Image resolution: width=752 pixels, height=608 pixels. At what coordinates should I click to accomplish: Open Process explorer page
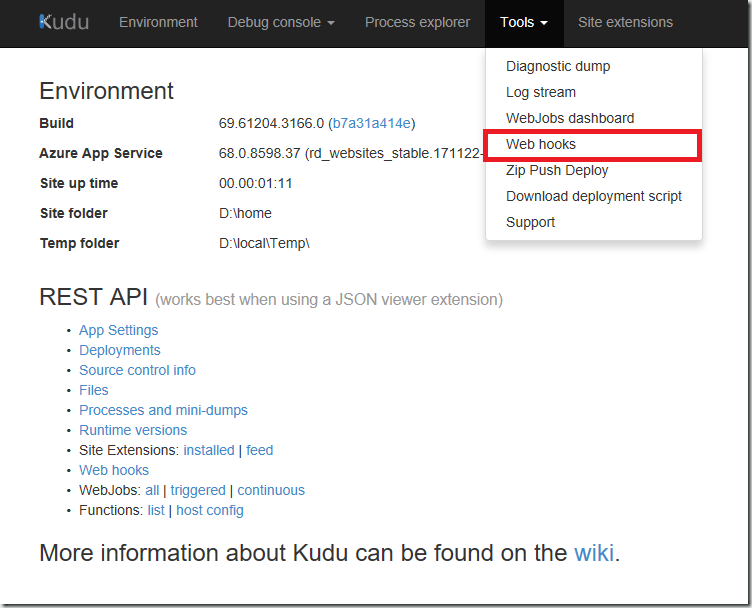(x=417, y=22)
